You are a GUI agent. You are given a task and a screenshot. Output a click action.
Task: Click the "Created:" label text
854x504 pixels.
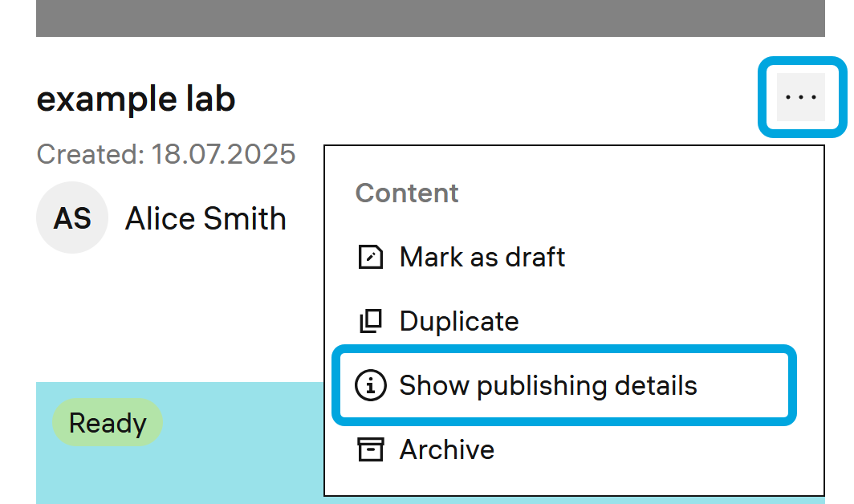(90, 153)
